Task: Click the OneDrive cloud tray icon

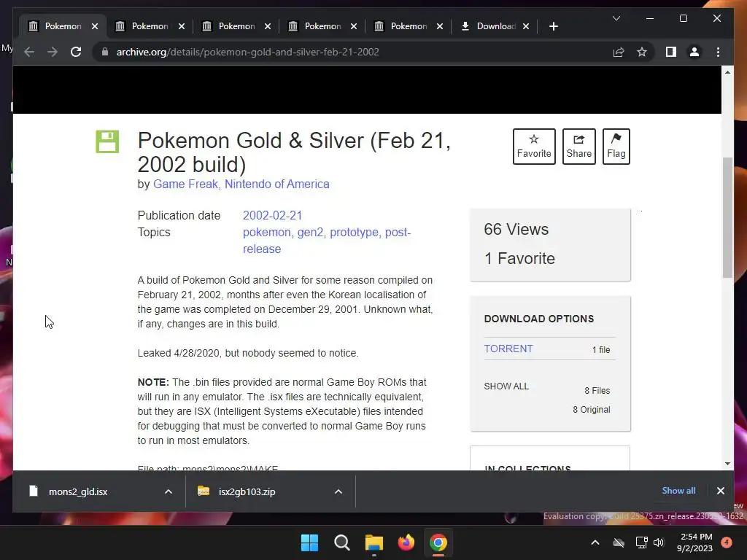Action: (x=619, y=542)
